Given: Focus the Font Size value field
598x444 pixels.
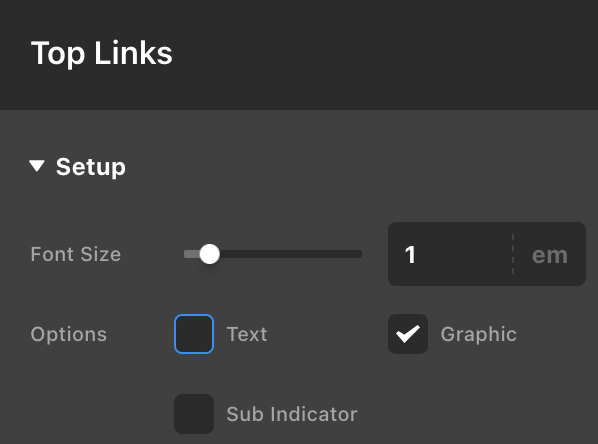Looking at the screenshot, I should (450, 254).
